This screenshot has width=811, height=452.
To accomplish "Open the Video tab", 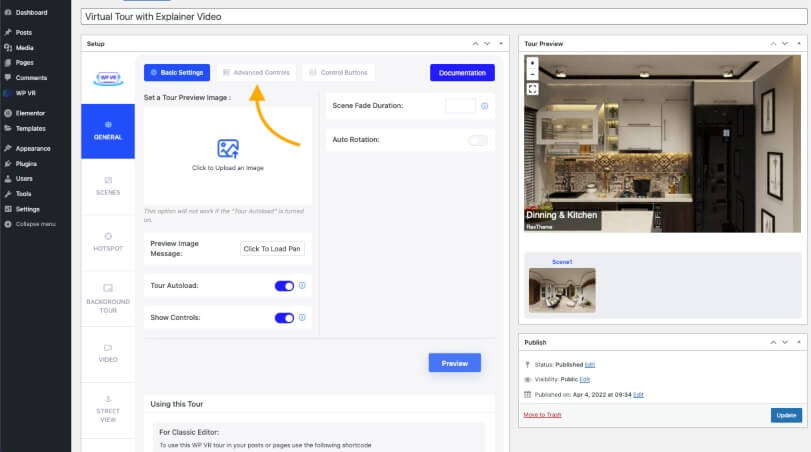I will coord(108,354).
